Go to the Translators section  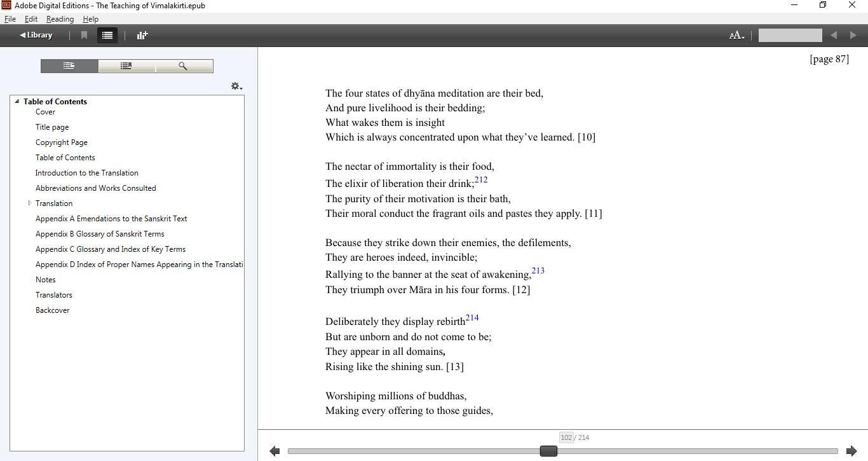pos(54,295)
